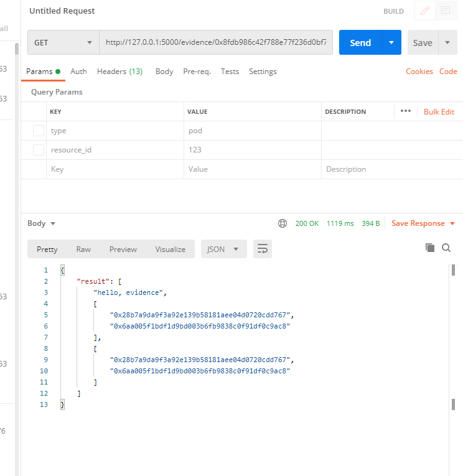This screenshot has height=476, width=463.
Task: Open the response Body dropdown
Action: tap(41, 223)
